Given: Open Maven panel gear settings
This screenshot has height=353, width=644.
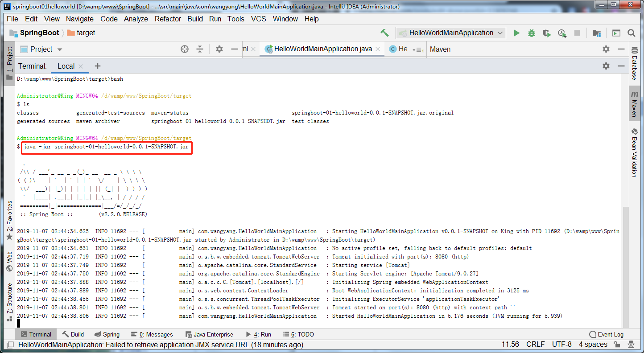Looking at the screenshot, I should point(606,49).
